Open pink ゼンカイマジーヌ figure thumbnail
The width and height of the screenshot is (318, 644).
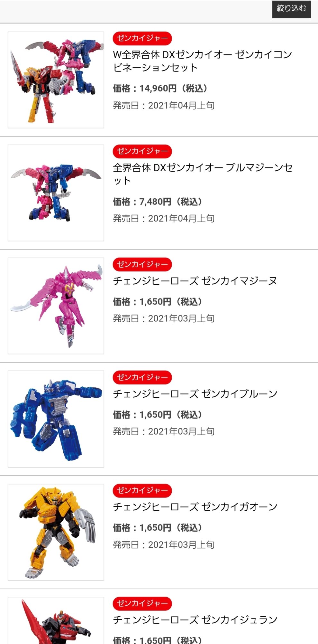click(56, 306)
